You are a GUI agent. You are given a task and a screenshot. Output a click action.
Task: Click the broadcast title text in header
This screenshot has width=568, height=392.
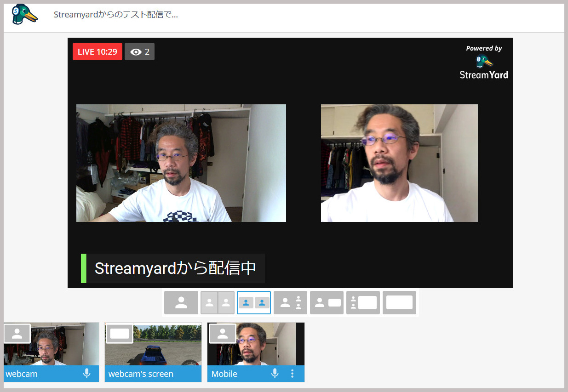click(116, 15)
